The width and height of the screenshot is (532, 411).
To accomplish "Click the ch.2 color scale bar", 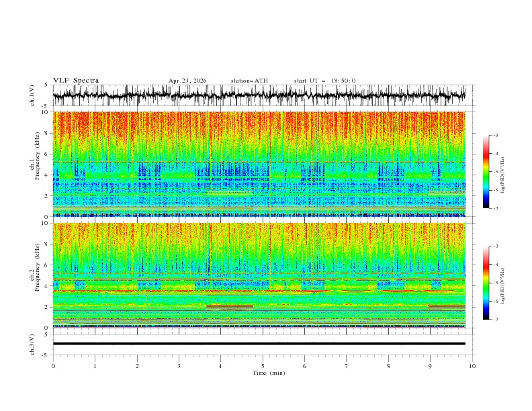I will [486, 283].
